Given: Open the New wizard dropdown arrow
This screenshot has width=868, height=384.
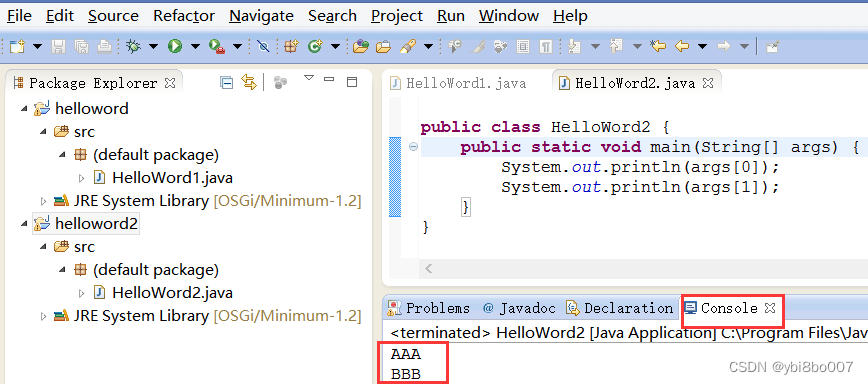Looking at the screenshot, I should 37,47.
